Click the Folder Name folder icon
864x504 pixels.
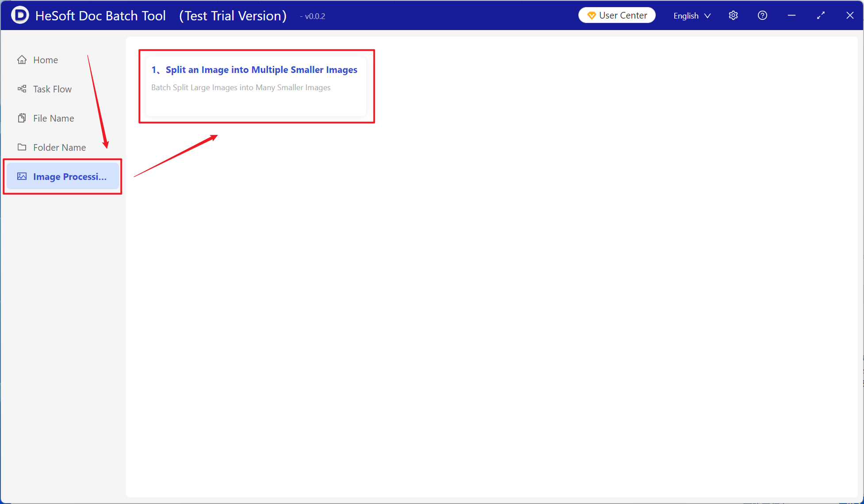[22, 147]
